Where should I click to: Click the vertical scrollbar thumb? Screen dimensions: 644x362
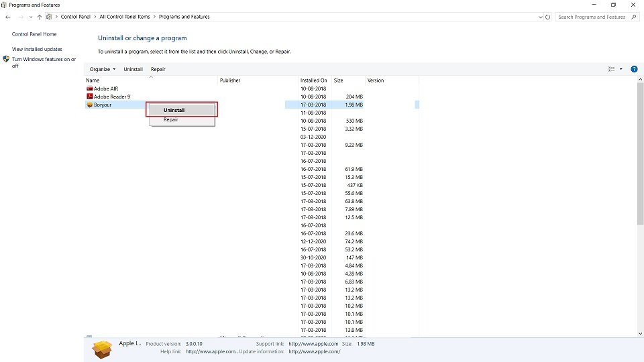click(x=640, y=154)
